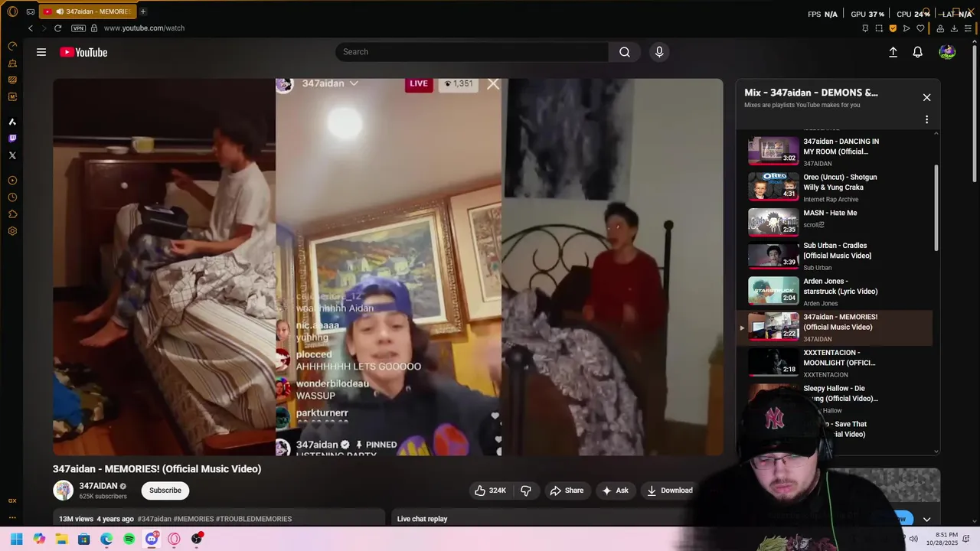Click the Share button
The width and height of the screenshot is (980, 551).
pos(567,491)
